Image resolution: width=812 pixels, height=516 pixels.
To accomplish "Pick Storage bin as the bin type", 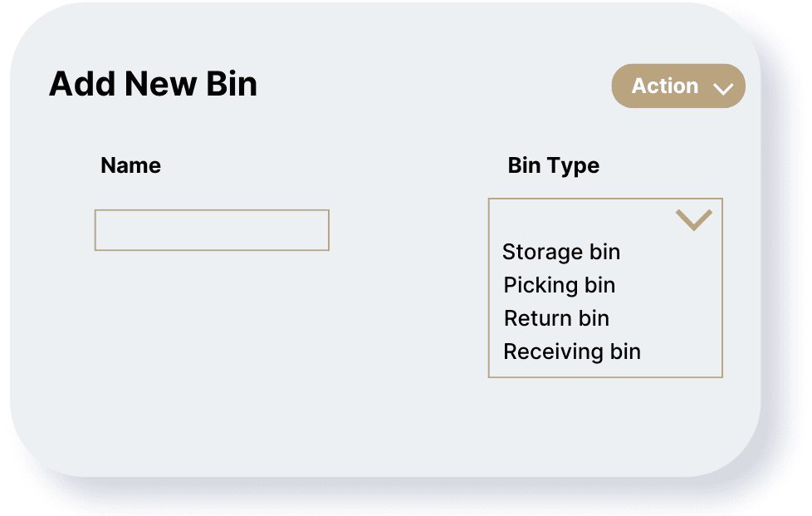I will click(x=561, y=252).
